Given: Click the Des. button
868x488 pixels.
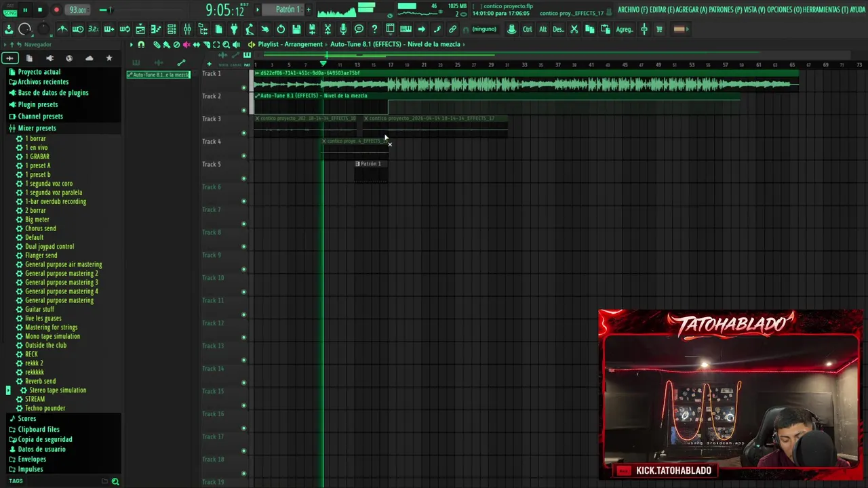Looking at the screenshot, I should [558, 29].
